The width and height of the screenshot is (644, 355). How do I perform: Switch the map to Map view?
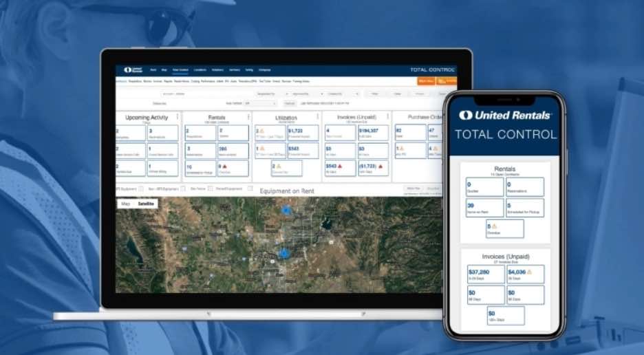(x=126, y=204)
